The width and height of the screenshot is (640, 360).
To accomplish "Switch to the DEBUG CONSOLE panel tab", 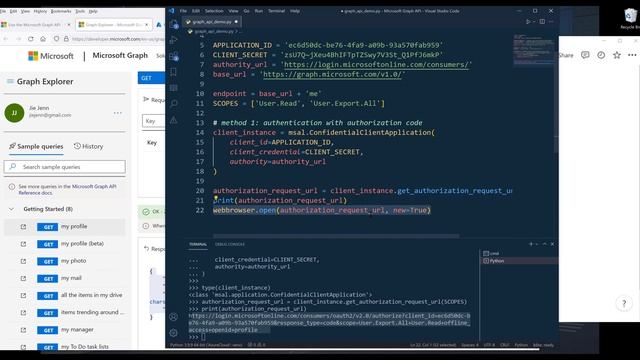I will pyautogui.click(x=230, y=244).
